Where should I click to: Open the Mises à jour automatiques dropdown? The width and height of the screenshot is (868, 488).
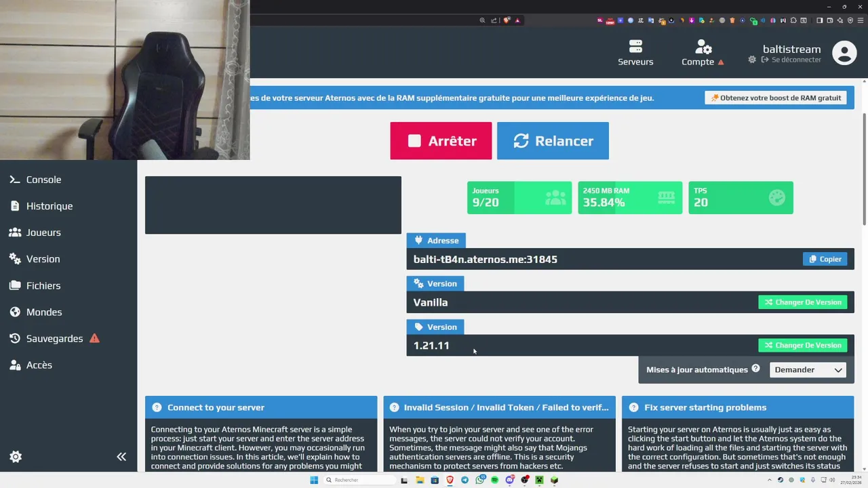(x=808, y=369)
